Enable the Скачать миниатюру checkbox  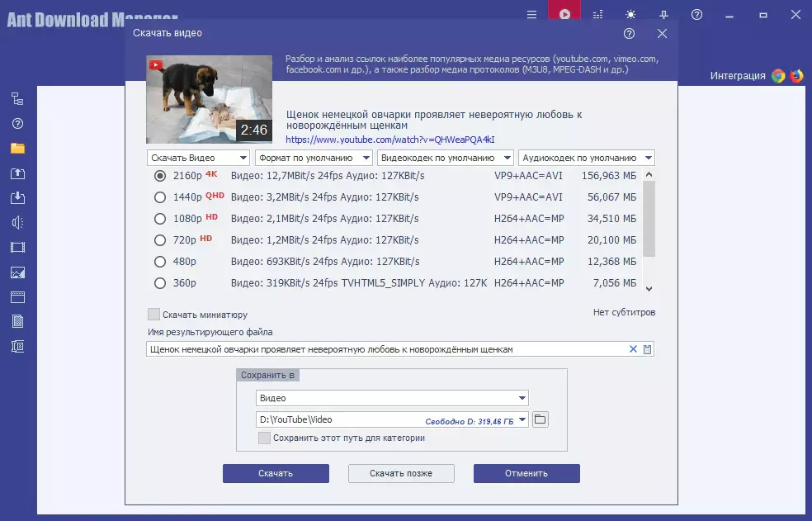[x=153, y=315]
